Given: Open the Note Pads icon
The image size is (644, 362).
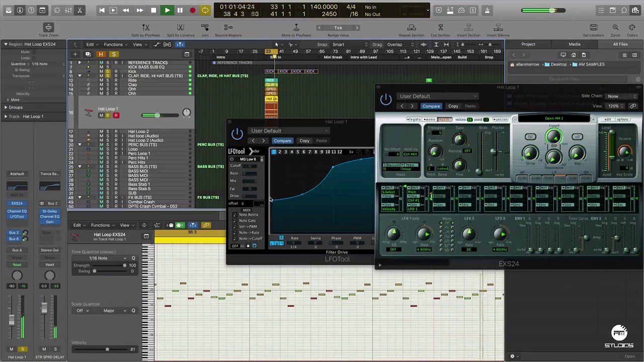Looking at the screenshot, I should click(x=613, y=10).
